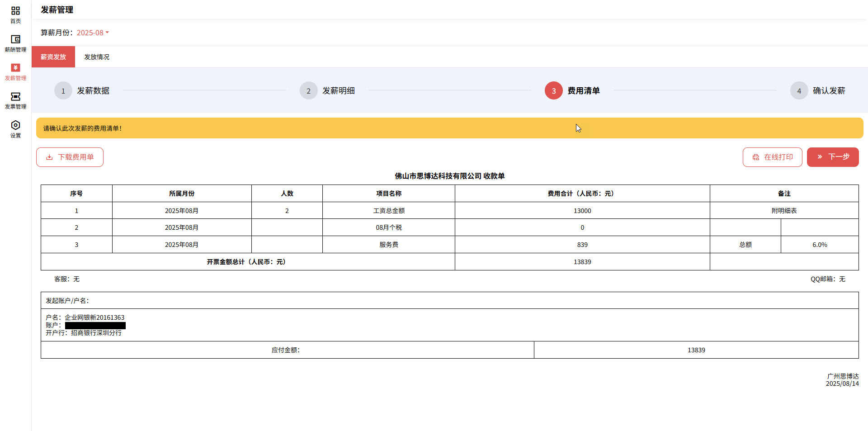This screenshot has height=431, width=868.
Task: Open the 首页 home icon in sidebar
Action: [15, 11]
